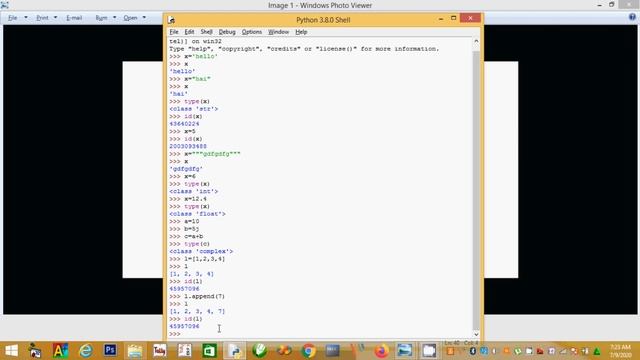Click Photo Viewer E-mail button
Viewport: 640px width, 360px height.
[74, 18]
